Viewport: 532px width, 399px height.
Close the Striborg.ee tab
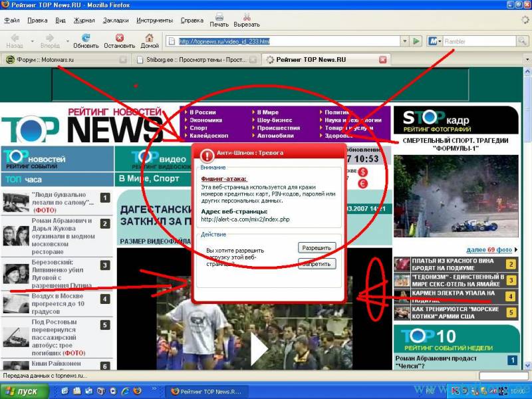(x=253, y=60)
